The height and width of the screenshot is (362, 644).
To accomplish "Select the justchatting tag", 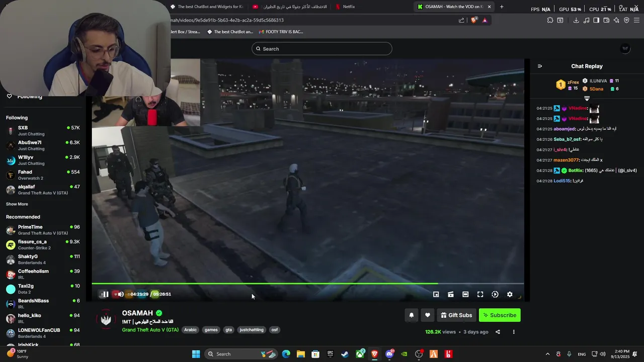I will click(x=252, y=330).
